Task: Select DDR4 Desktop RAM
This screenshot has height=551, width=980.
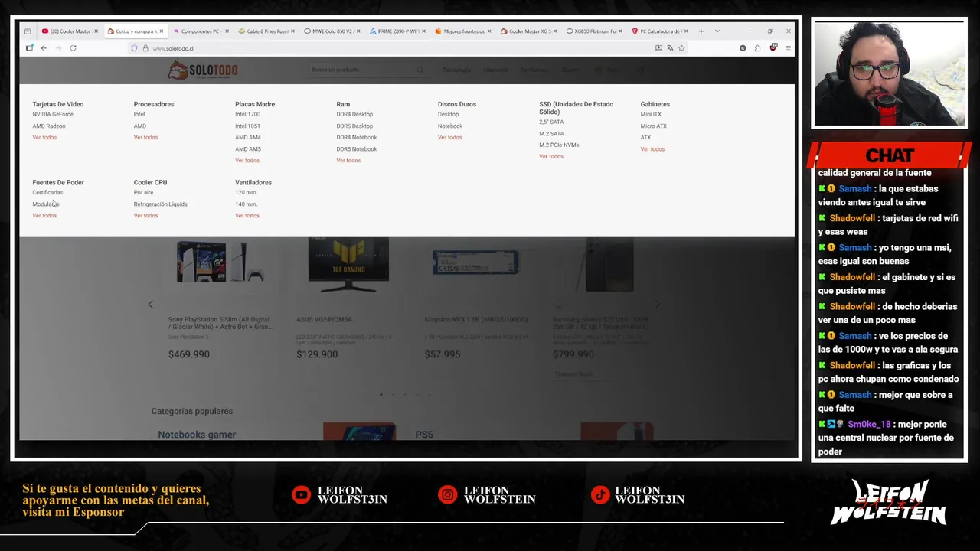Action: click(354, 114)
